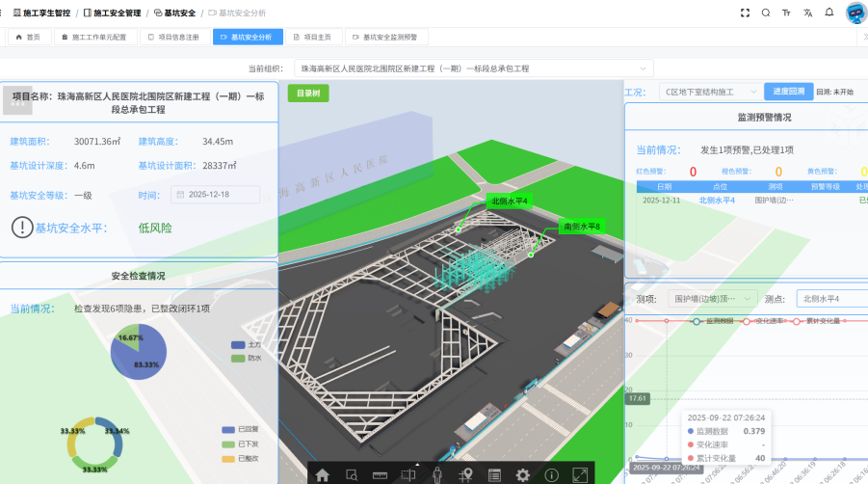Viewport: 868px width, 484px height.
Task: Select the 基坑安全分析 tab
Action: point(248,37)
